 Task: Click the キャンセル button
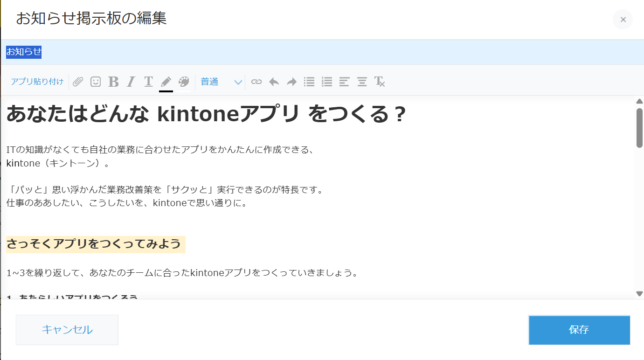coord(67,330)
